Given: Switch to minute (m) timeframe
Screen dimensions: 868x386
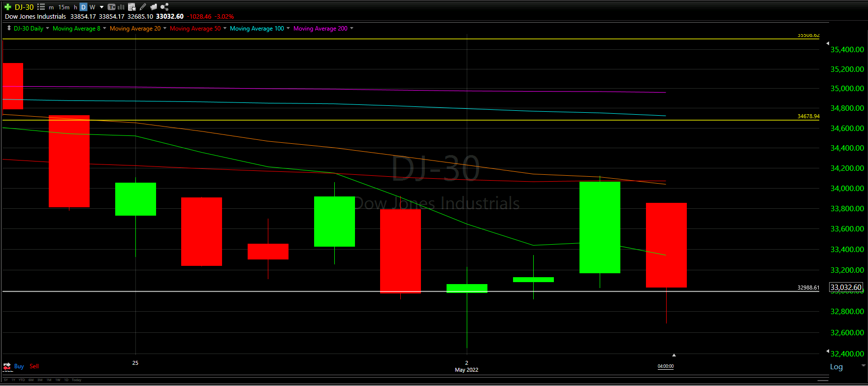Looking at the screenshot, I should pos(51,7).
